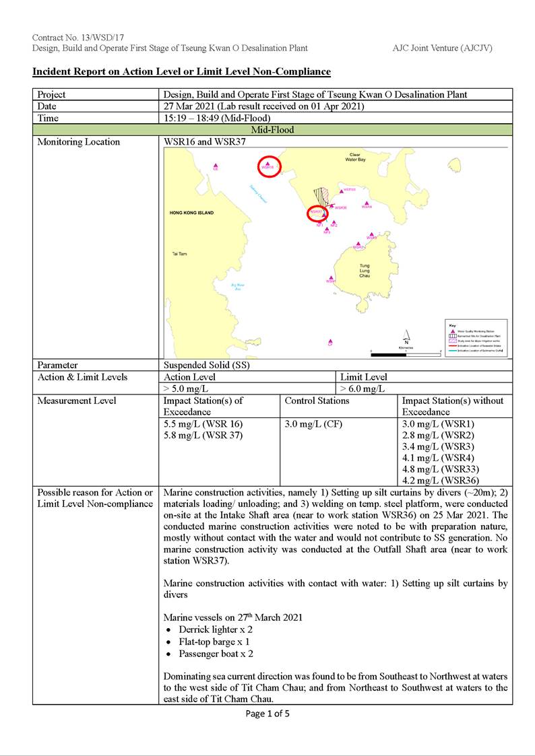Click the green Mid-Flood header row
Image resolution: width=535 pixels, height=756 pixels.
[272, 130]
